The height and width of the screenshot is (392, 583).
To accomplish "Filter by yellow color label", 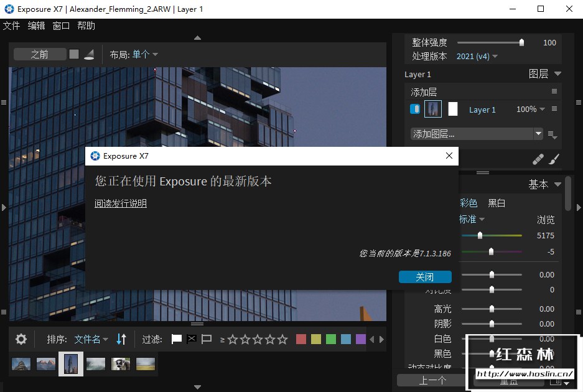I will point(315,339).
